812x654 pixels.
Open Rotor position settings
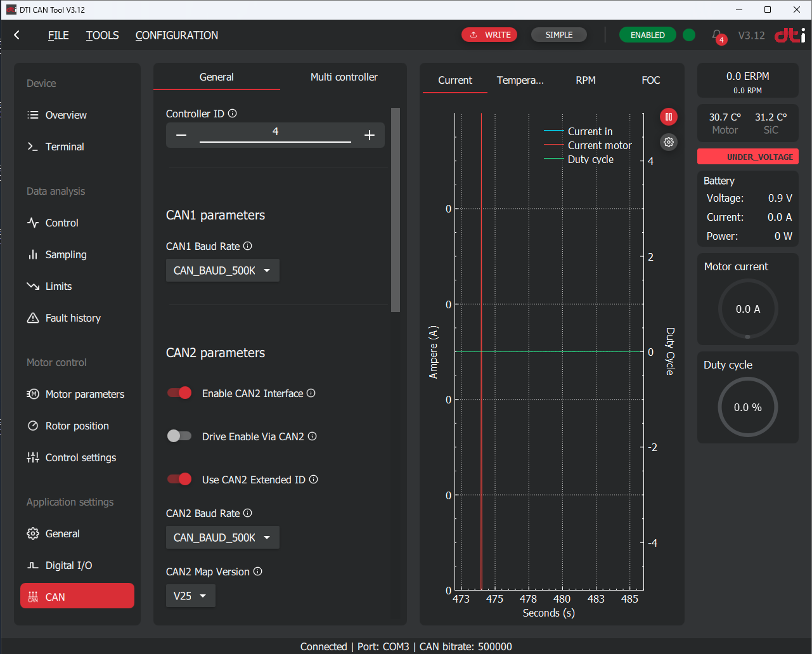pyautogui.click(x=77, y=426)
